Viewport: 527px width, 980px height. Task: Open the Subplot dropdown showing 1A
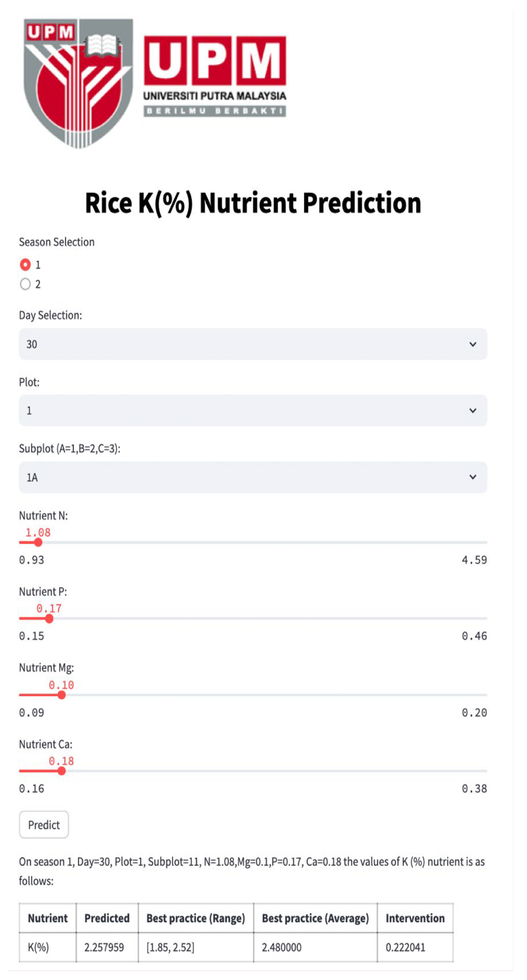coord(253,477)
